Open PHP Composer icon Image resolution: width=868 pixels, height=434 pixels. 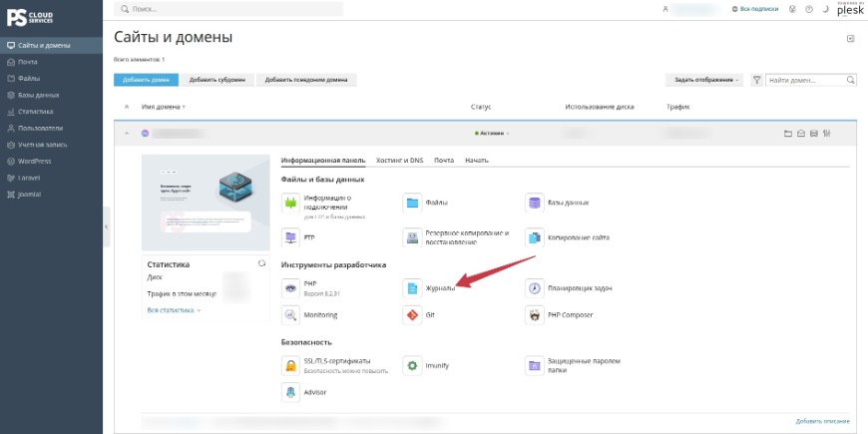534,315
